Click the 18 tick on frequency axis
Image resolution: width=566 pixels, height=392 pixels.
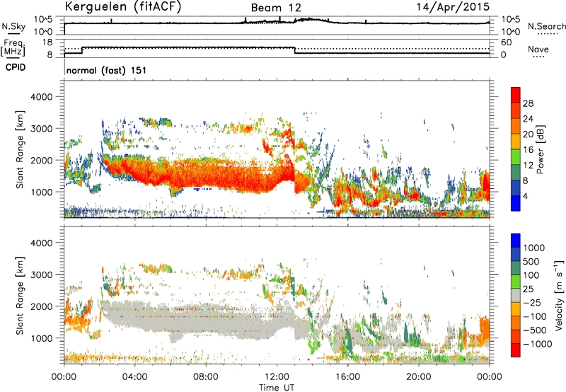[x=47, y=42]
